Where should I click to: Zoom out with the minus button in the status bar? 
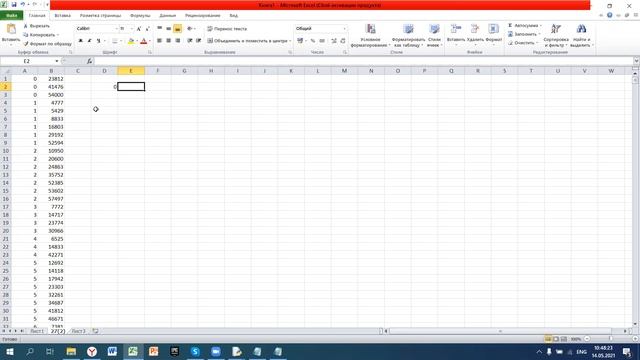pos(587,339)
